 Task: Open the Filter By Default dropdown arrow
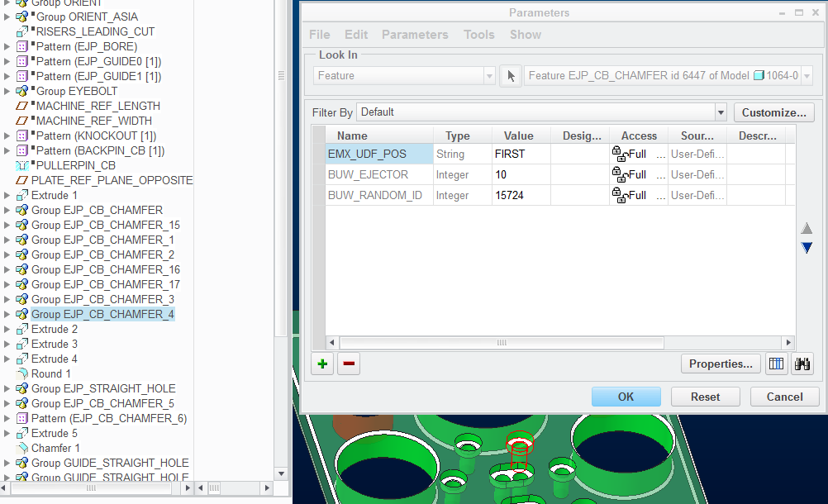click(721, 112)
